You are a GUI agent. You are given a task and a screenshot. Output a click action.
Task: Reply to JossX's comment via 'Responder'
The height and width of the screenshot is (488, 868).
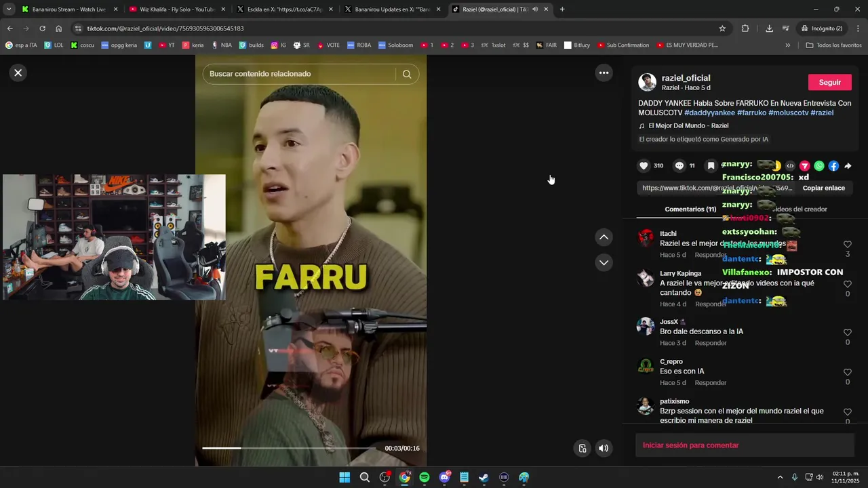point(711,343)
